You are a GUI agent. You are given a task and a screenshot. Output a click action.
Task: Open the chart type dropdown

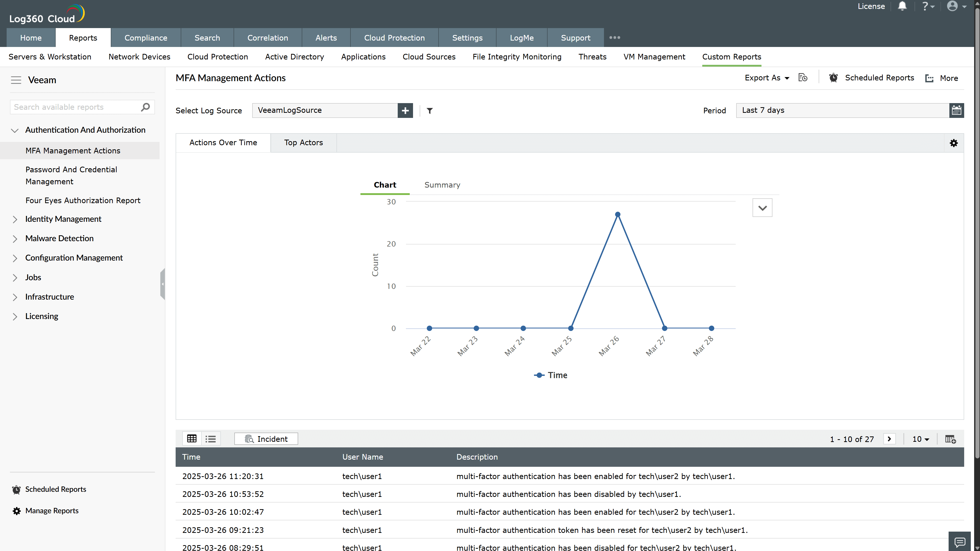762,208
